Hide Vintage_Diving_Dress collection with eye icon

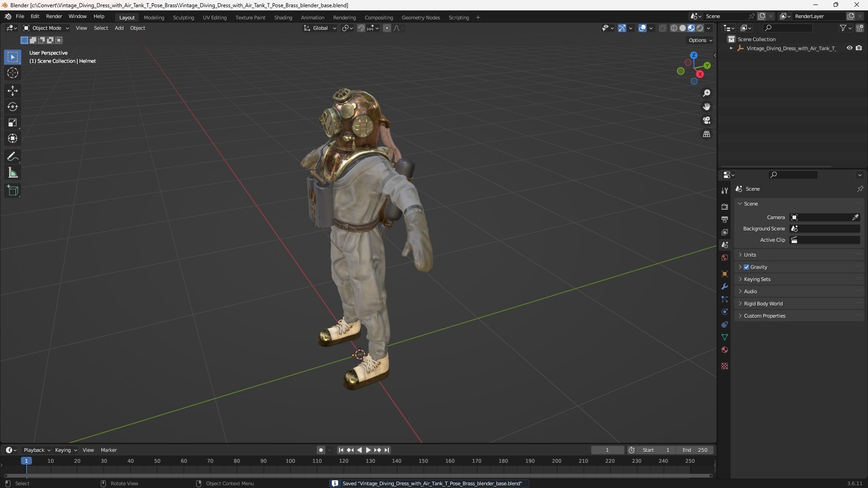[849, 48]
